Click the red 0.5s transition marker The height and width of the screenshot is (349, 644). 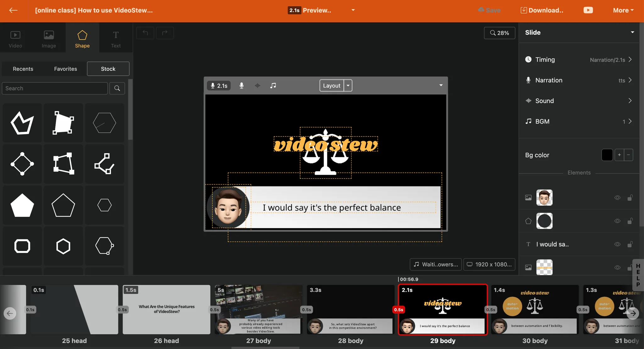point(398,310)
